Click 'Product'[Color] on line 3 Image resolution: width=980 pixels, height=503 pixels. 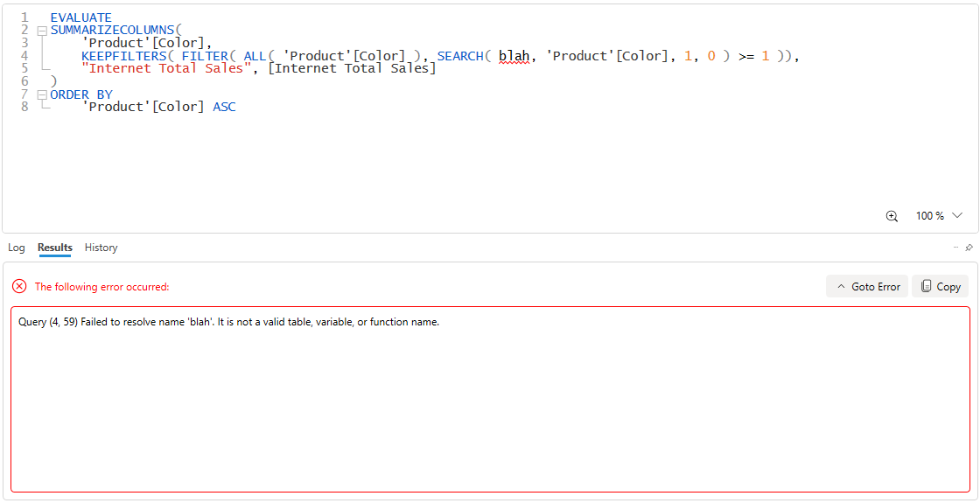coord(143,43)
